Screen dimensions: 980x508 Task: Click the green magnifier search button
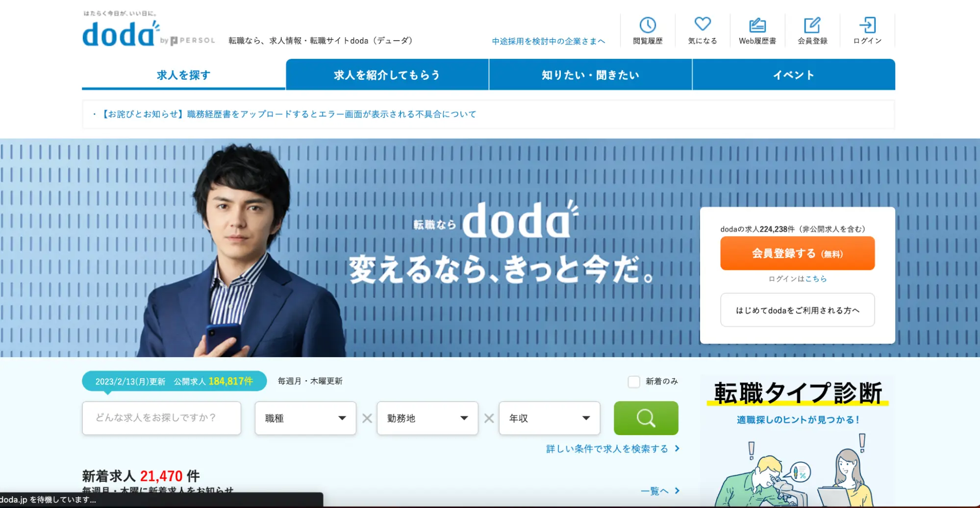tap(646, 418)
